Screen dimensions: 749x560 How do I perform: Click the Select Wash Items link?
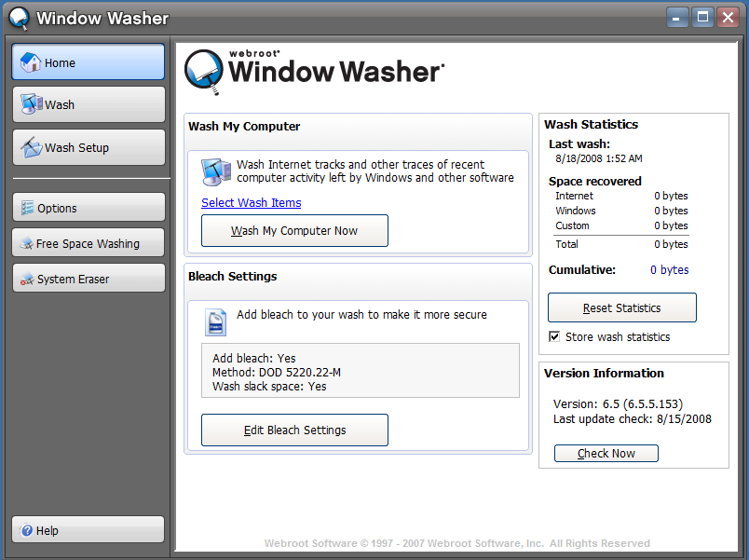point(252,202)
